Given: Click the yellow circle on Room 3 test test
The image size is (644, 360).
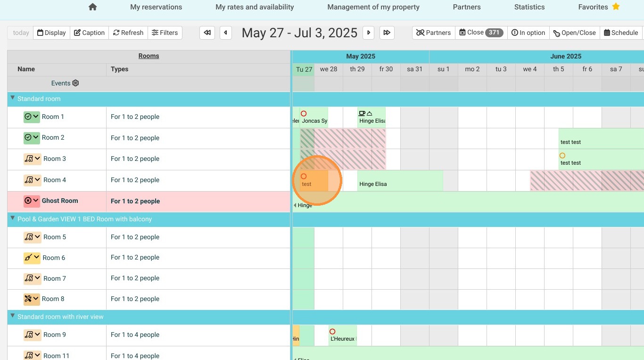Looking at the screenshot, I should click(x=562, y=155).
